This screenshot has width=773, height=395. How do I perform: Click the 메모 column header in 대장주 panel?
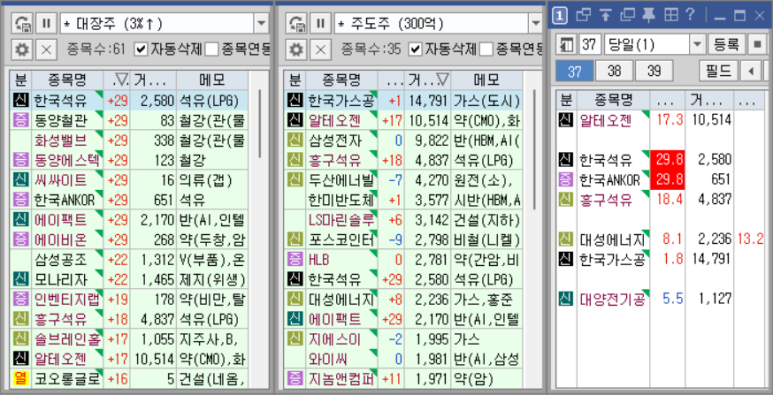pos(212,80)
